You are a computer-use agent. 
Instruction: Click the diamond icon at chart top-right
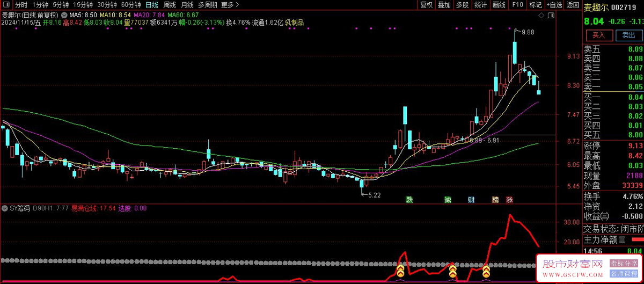click(x=543, y=15)
